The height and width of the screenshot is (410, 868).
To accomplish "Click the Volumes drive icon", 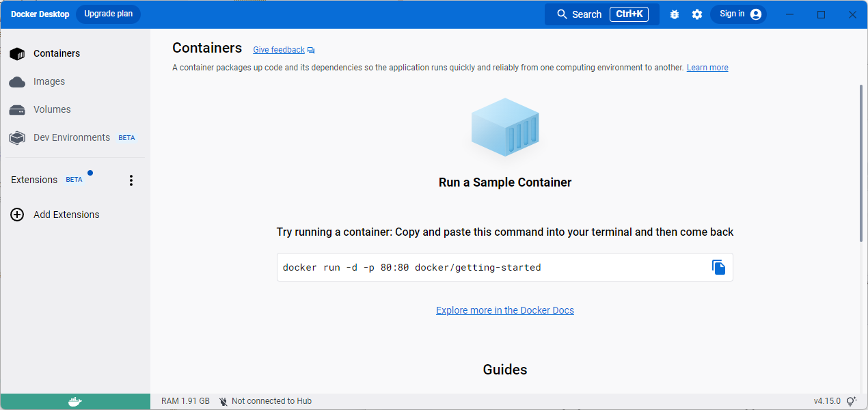I will 17,110.
